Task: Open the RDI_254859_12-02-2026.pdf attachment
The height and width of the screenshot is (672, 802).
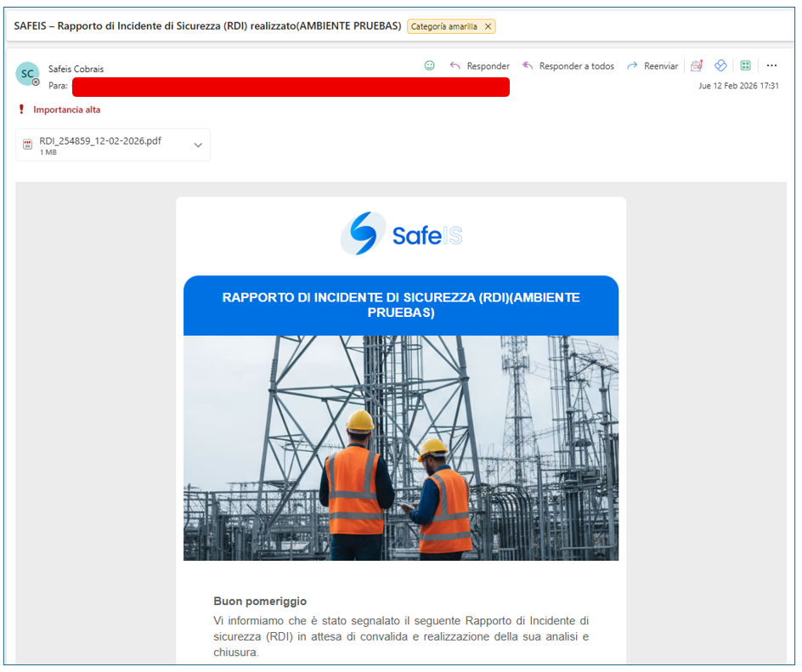Action: [x=100, y=141]
